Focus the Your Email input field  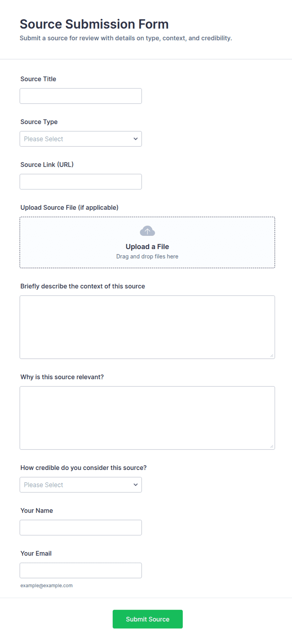tap(81, 570)
